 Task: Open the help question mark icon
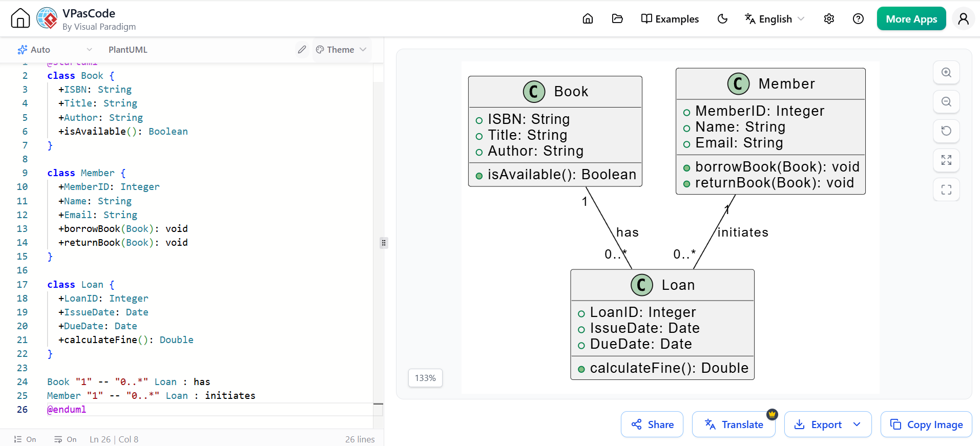coord(858,19)
